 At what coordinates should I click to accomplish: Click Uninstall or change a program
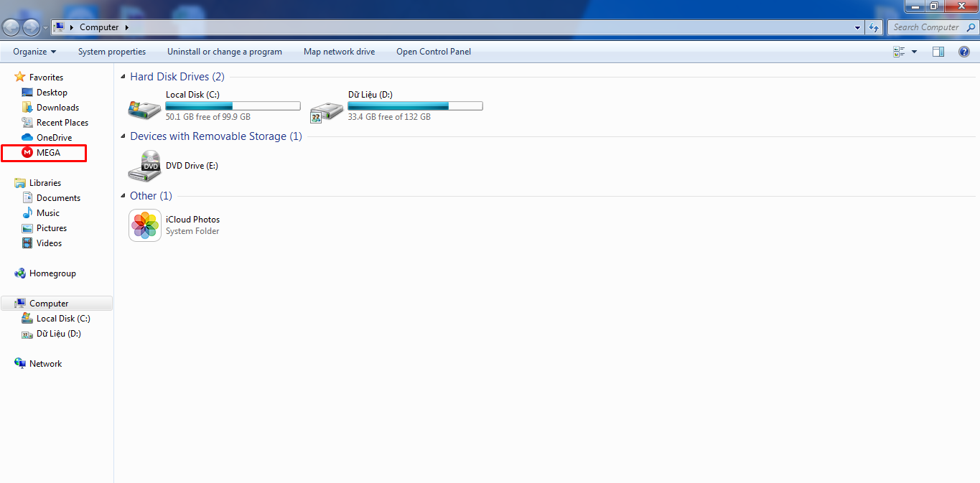pyautogui.click(x=225, y=52)
